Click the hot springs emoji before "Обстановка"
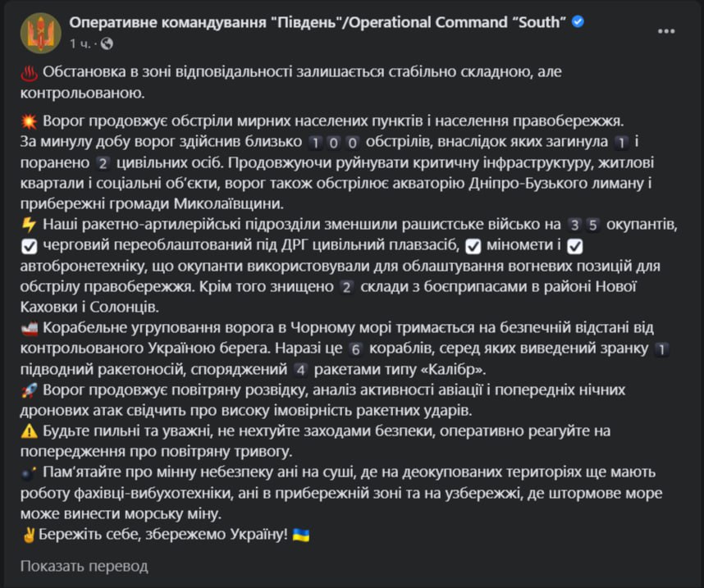Screen dimensions: 704x588 (28, 73)
